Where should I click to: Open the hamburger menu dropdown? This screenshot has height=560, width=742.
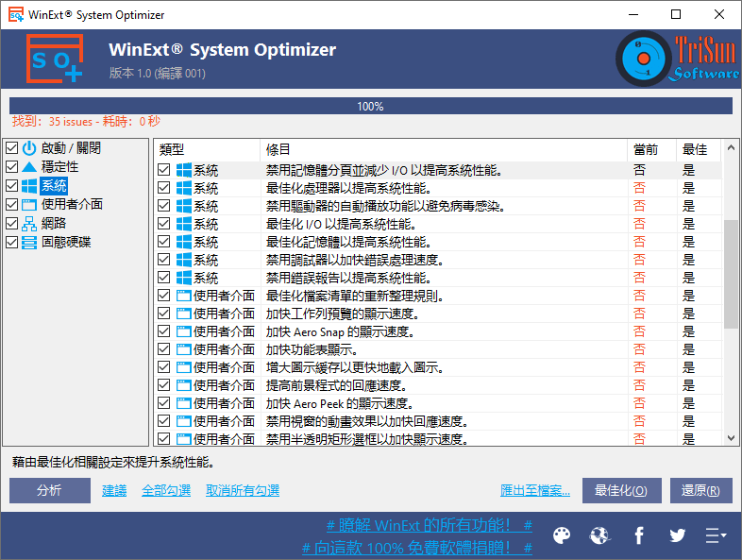tap(716, 535)
